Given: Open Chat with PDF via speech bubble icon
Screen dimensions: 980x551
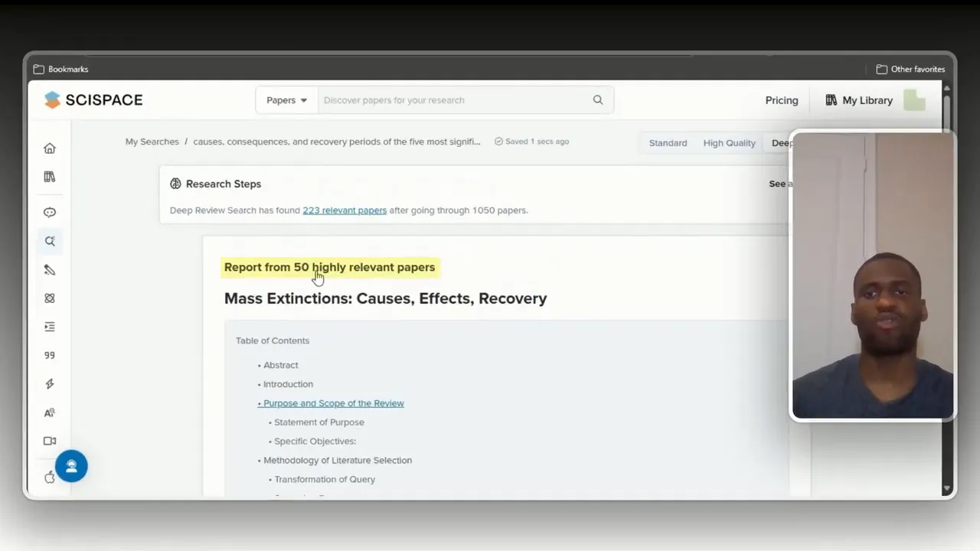Looking at the screenshot, I should tap(49, 212).
